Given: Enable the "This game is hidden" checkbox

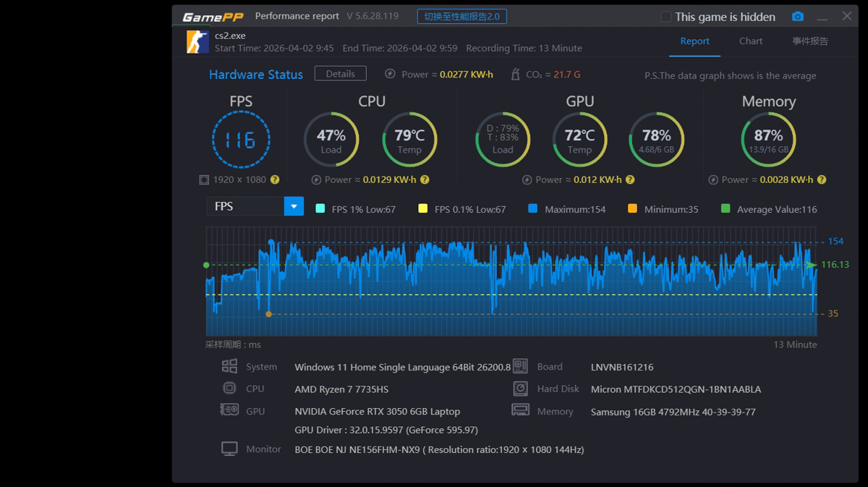Looking at the screenshot, I should (666, 17).
